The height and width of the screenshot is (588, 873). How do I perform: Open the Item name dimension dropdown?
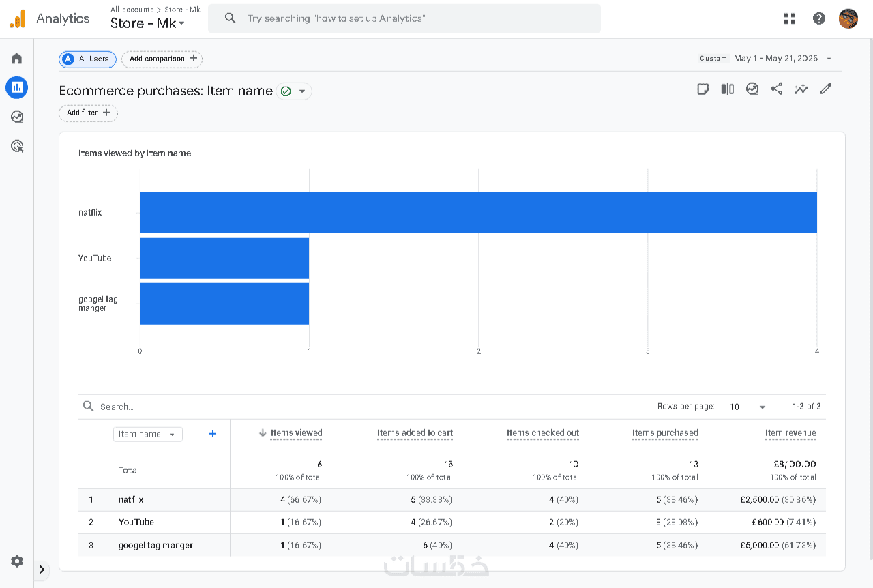(147, 435)
